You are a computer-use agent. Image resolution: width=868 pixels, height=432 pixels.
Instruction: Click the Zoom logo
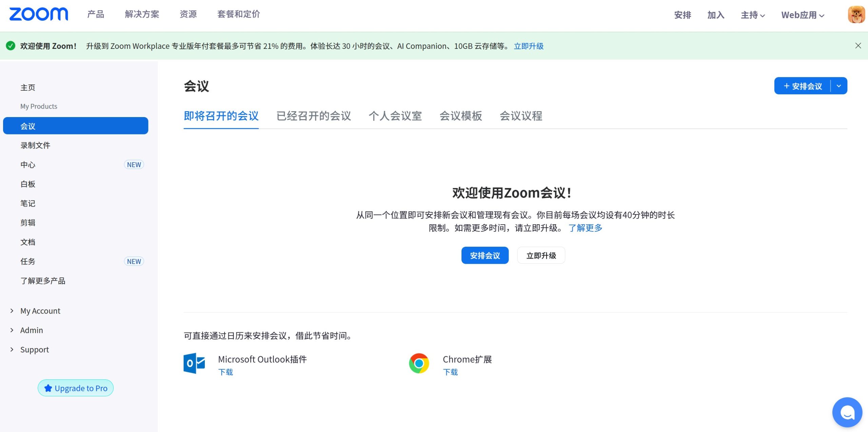click(39, 14)
